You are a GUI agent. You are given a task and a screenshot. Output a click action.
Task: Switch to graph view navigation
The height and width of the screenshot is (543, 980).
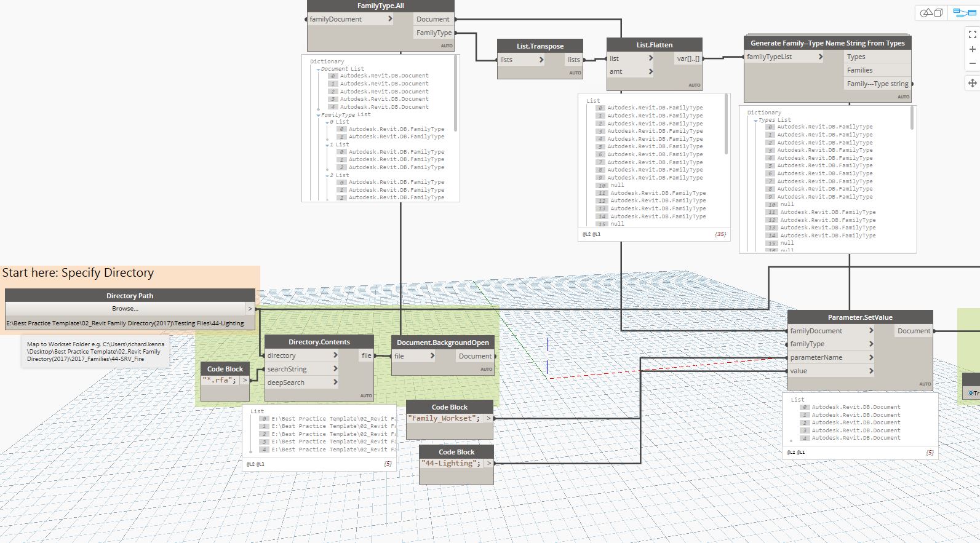coord(964,12)
